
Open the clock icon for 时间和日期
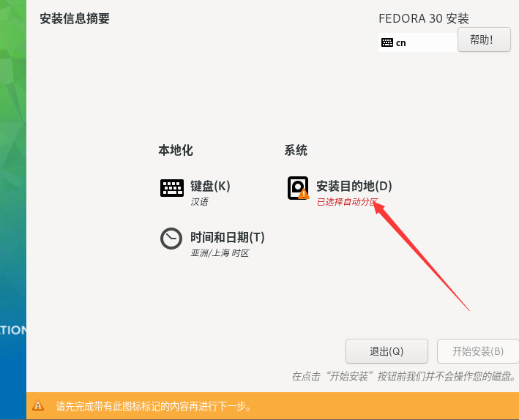pos(171,239)
